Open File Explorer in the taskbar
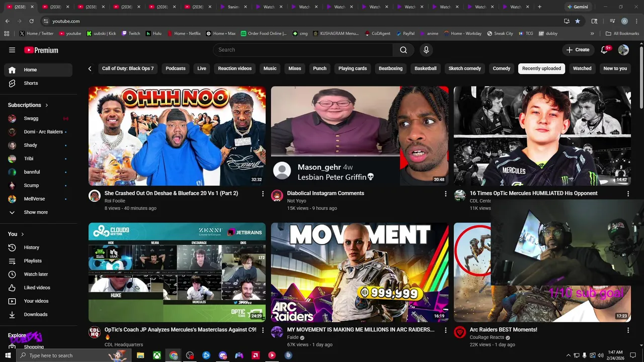The height and width of the screenshot is (362, 644). click(x=140, y=355)
